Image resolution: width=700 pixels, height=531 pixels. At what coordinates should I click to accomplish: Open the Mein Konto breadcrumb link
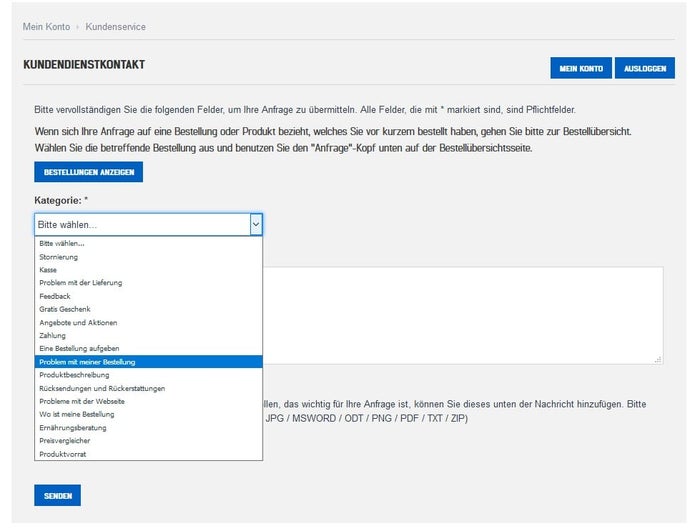point(46,27)
